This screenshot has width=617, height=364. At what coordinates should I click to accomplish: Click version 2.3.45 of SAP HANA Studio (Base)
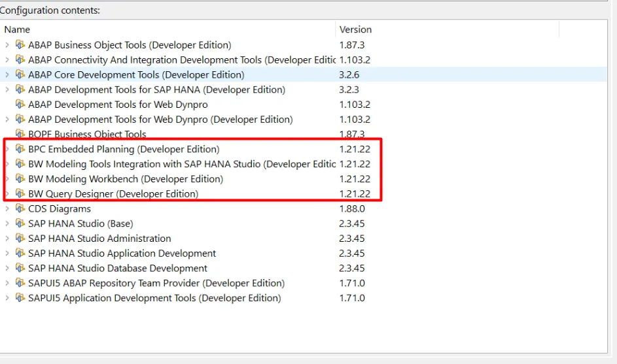(352, 223)
